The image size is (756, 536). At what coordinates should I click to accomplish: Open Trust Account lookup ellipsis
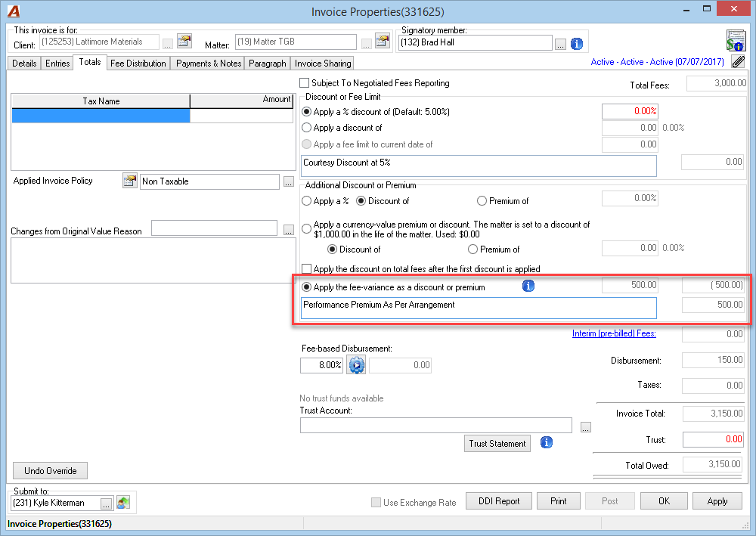(x=585, y=427)
